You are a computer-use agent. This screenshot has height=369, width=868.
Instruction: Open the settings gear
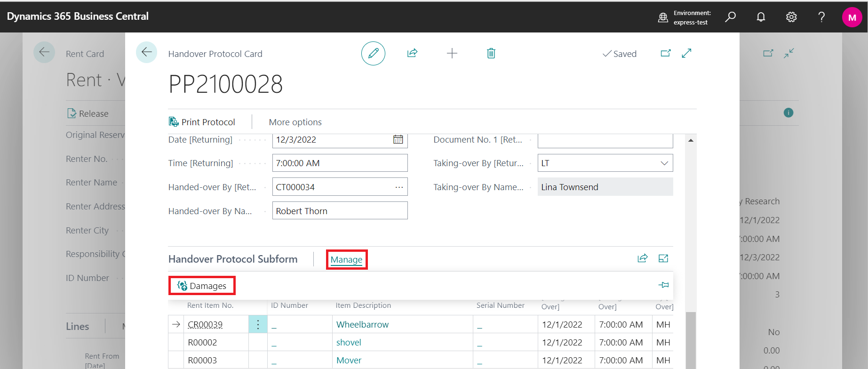[791, 17]
